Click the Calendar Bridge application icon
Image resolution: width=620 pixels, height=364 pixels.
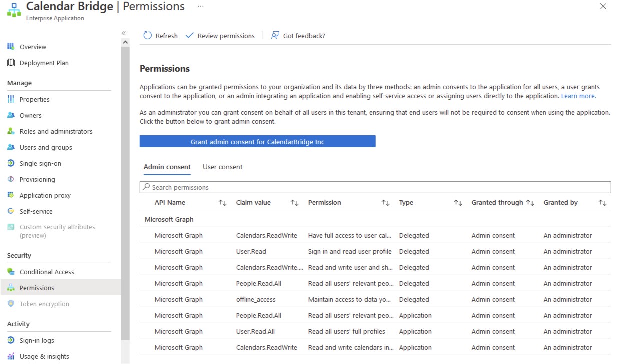point(14,9)
